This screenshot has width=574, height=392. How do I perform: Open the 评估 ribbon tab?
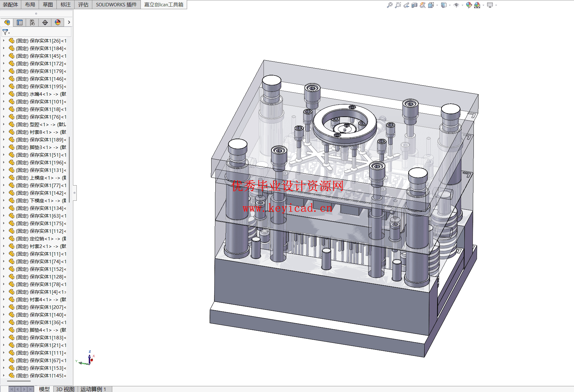coord(83,4)
